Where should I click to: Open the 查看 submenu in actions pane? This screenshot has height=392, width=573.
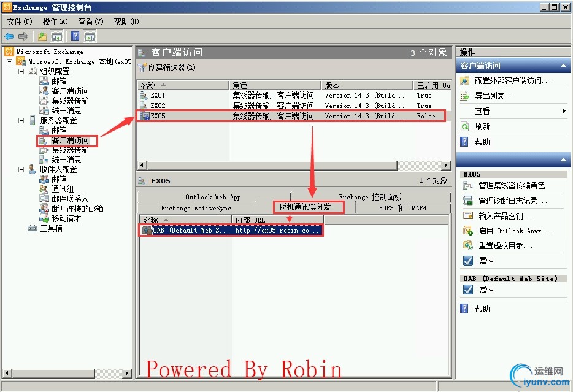(513, 111)
